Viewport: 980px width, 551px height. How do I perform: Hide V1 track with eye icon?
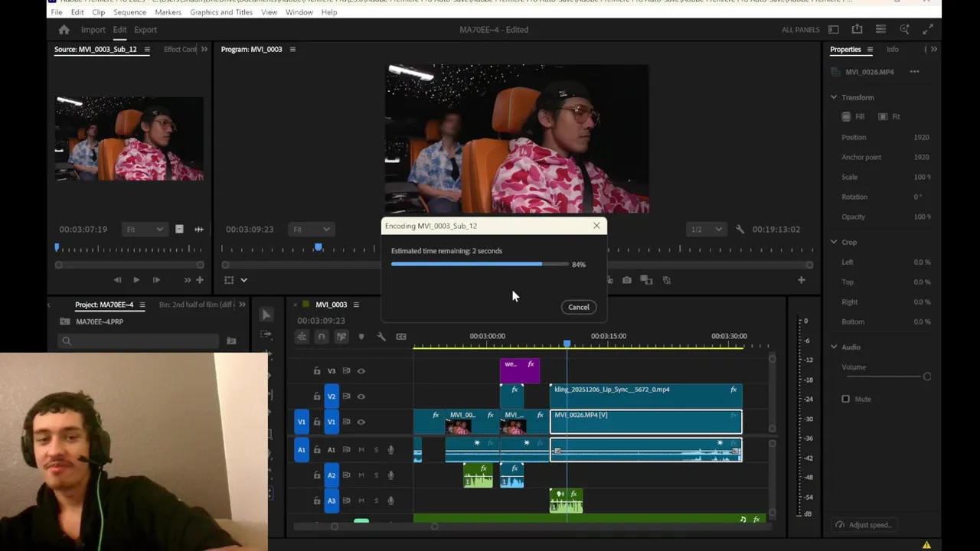click(361, 422)
